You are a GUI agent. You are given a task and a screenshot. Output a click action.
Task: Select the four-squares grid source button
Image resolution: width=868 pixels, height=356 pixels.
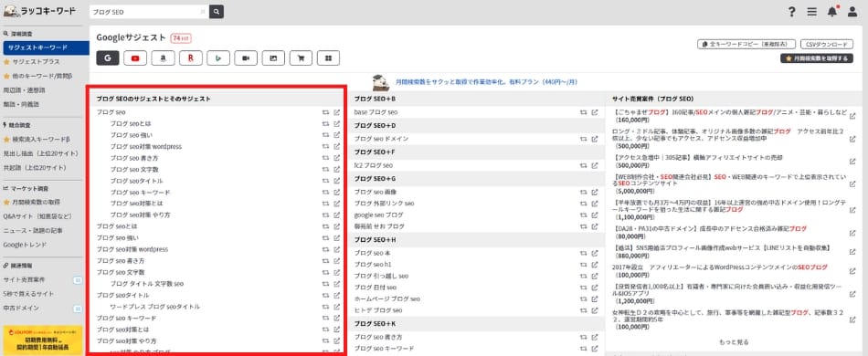[x=328, y=58]
